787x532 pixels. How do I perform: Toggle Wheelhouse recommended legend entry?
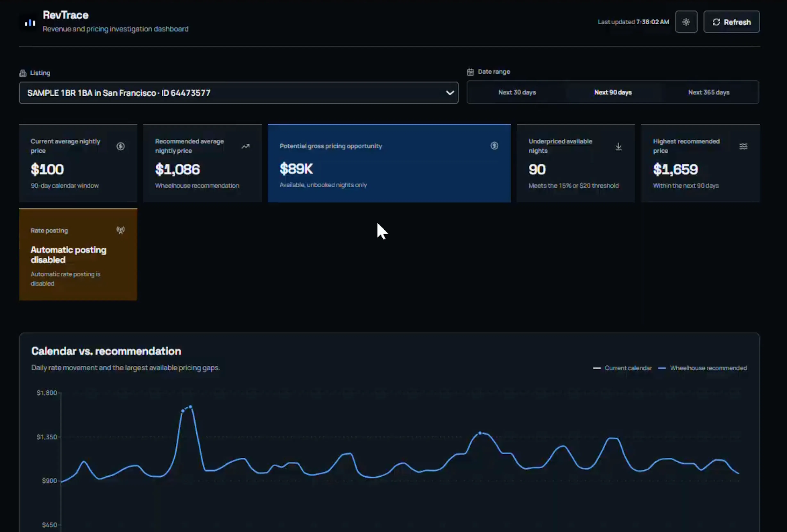tap(702, 368)
